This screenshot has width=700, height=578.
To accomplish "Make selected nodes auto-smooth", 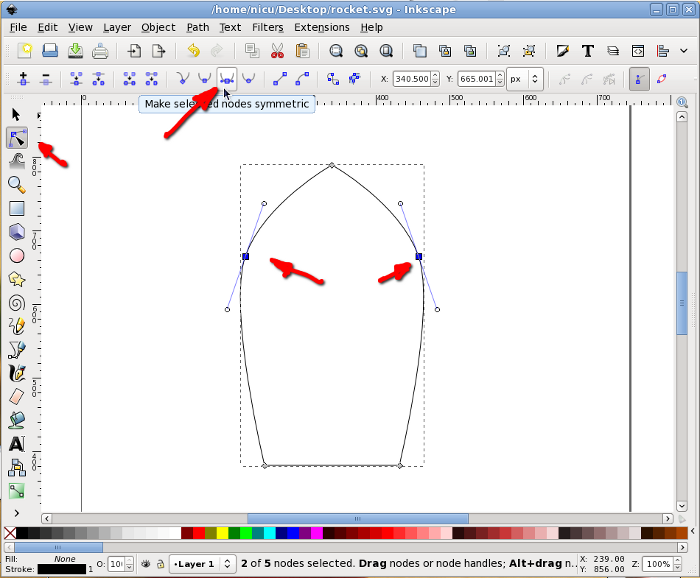I will point(249,79).
